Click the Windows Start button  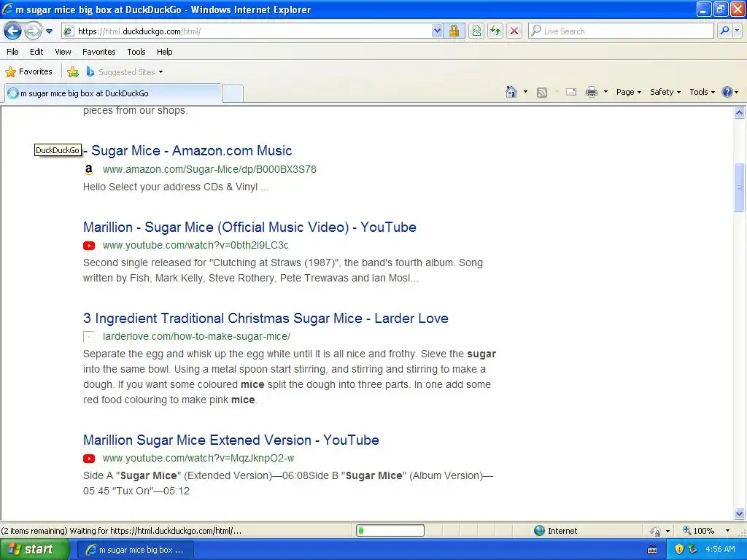click(35, 550)
